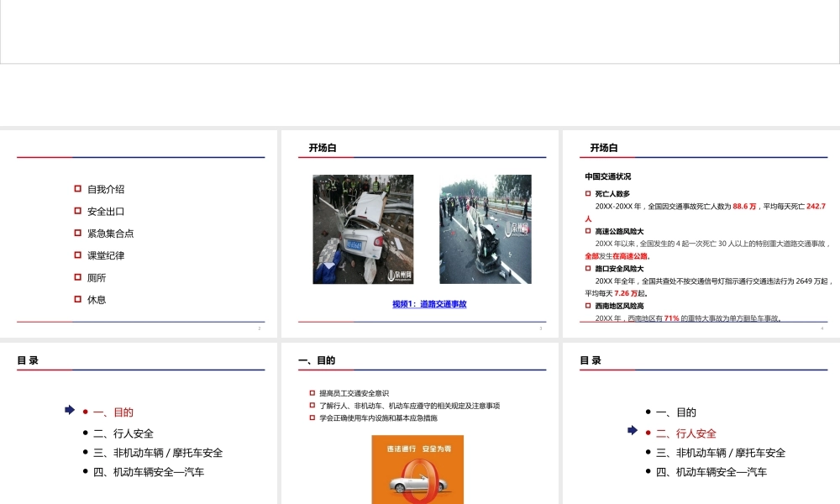Click the 西南地区风险高 subheading
840x504 pixels.
point(619,306)
